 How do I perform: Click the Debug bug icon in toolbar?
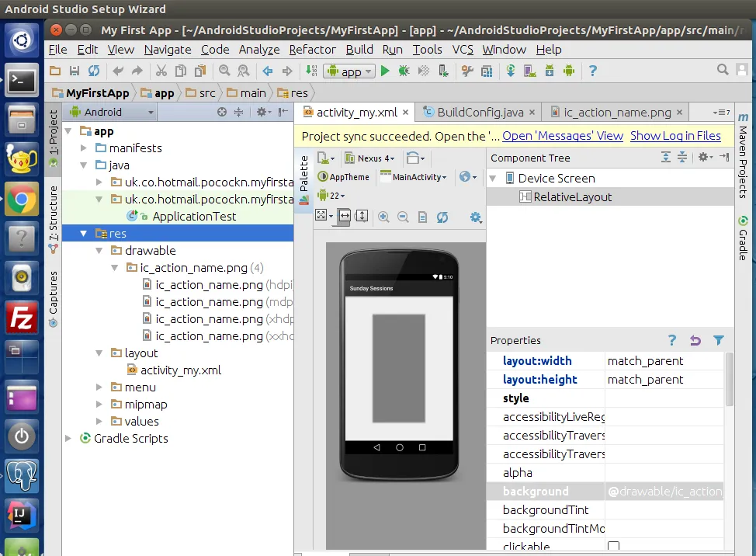click(x=404, y=71)
